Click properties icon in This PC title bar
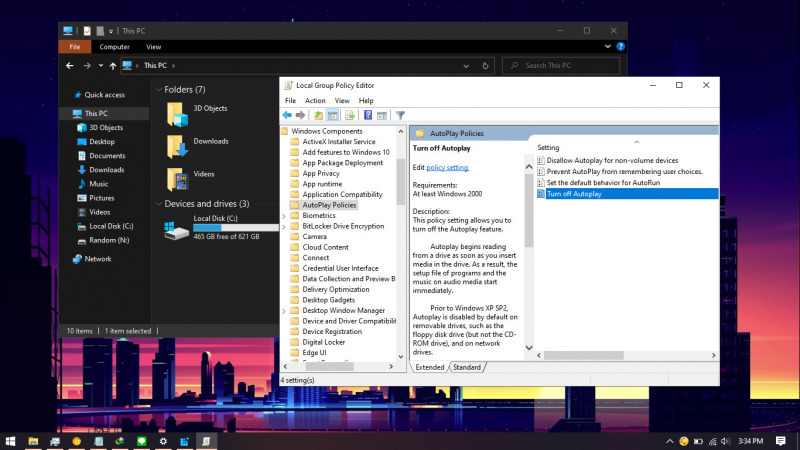Screen dimensions: 800x450 tap(87, 31)
